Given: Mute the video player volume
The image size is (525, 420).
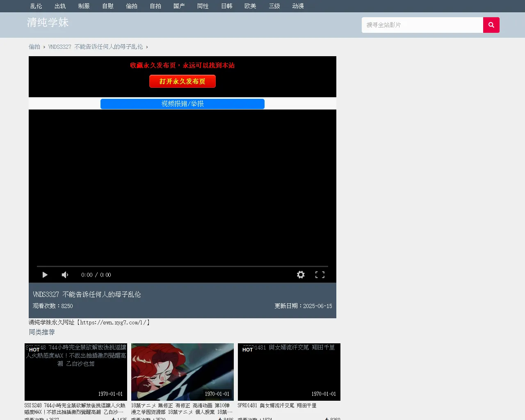Looking at the screenshot, I should coord(65,275).
